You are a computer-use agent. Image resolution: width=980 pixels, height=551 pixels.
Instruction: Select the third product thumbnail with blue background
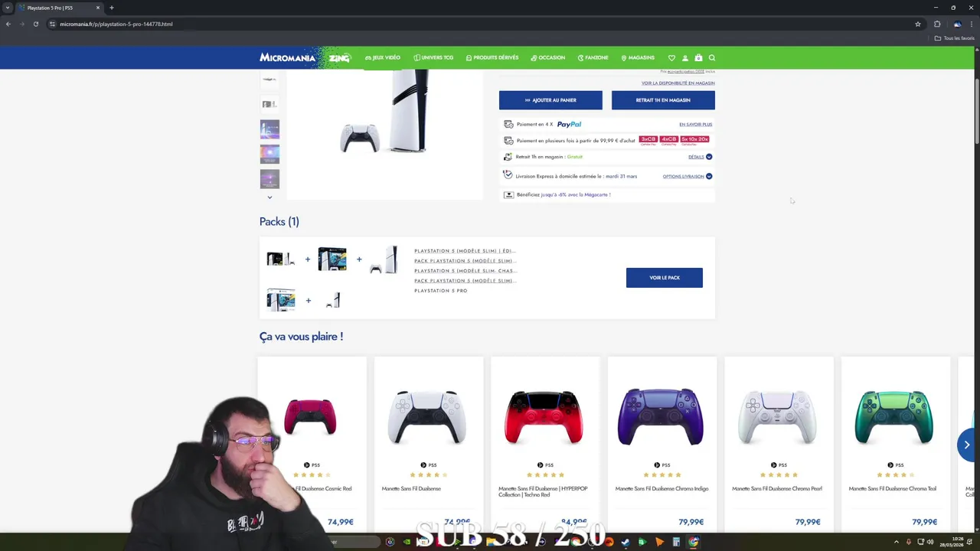click(x=269, y=129)
